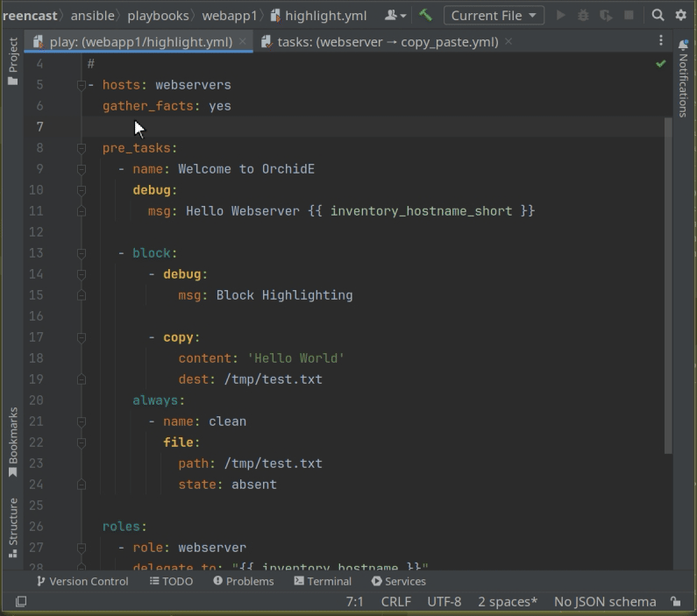The width and height of the screenshot is (697, 616).
Task: Collapse the hosts fold at line 5
Action: point(81,85)
